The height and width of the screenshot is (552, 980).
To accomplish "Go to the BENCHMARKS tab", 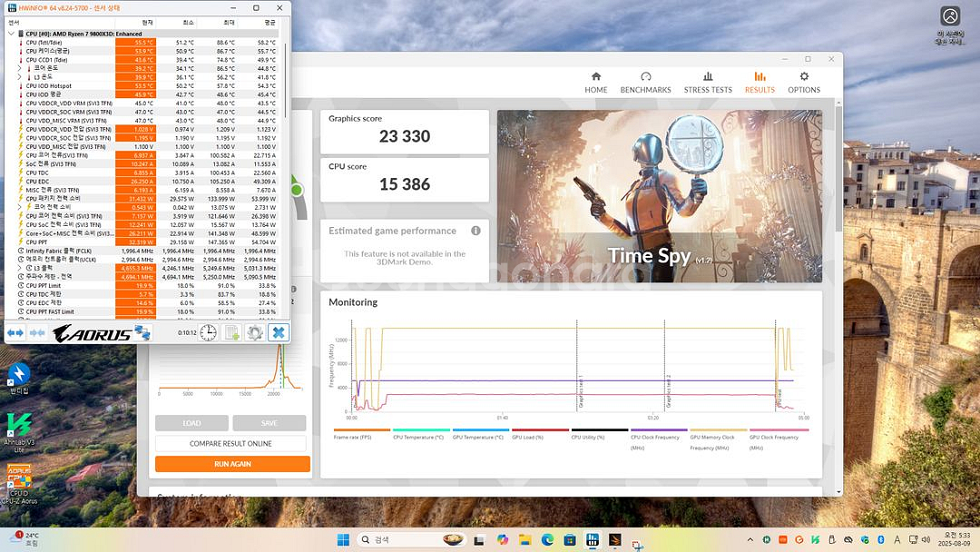I will click(645, 82).
